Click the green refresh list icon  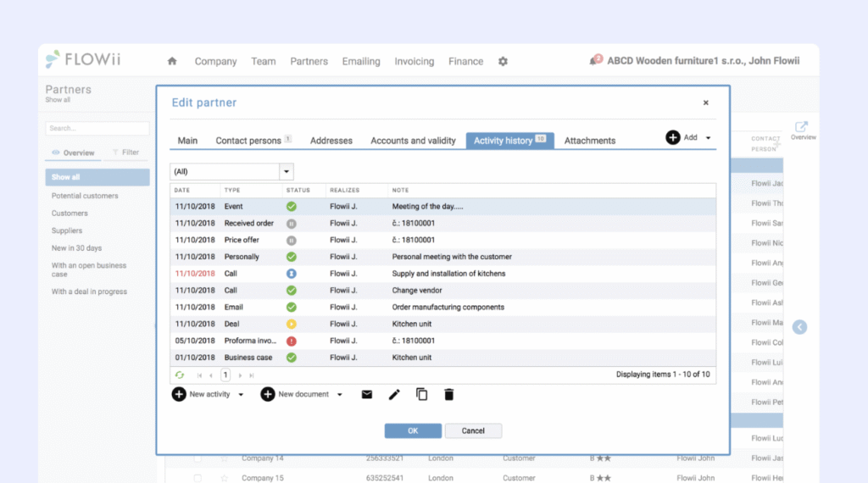(x=179, y=375)
